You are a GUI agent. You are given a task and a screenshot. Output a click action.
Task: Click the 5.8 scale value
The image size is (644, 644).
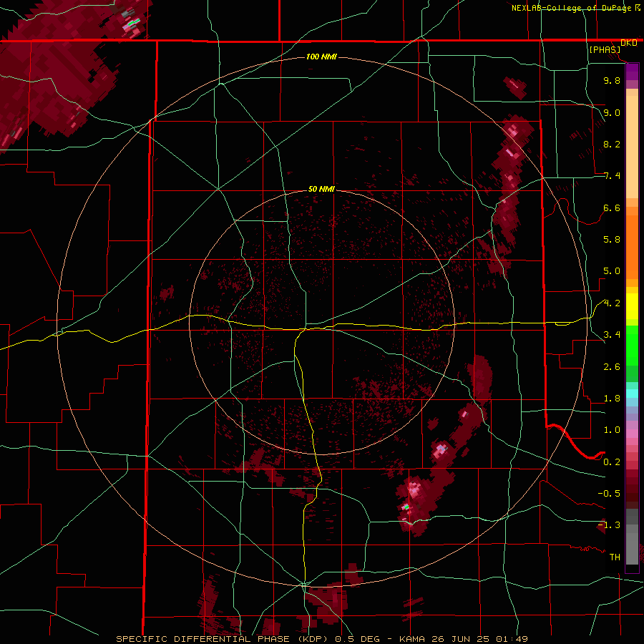pos(612,240)
